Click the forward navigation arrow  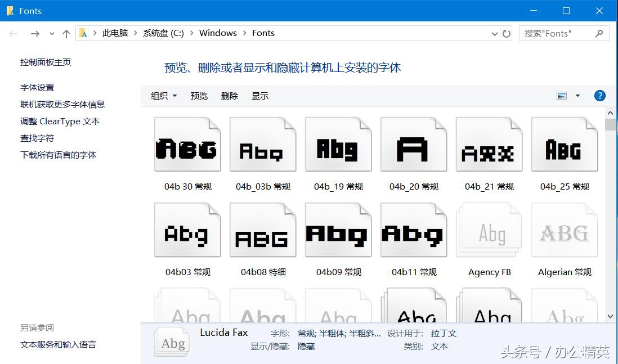point(34,33)
